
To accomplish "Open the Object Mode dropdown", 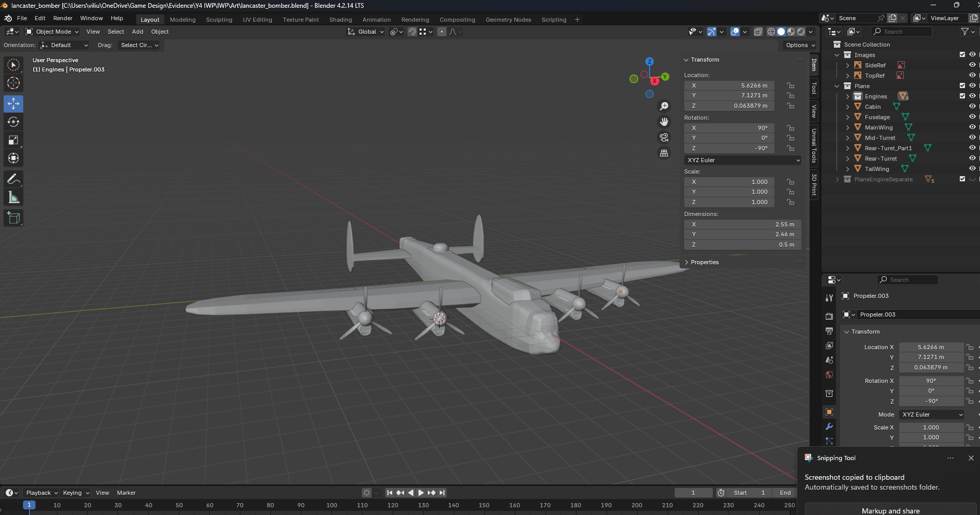I will click(52, 32).
